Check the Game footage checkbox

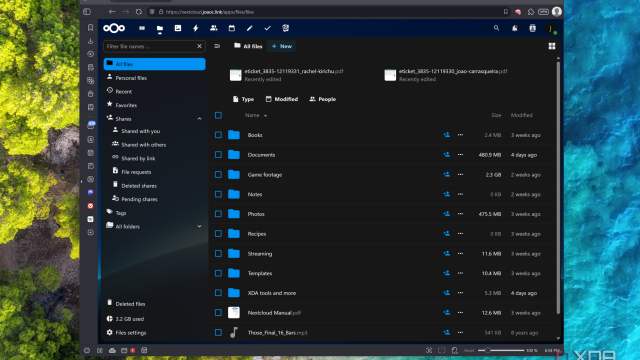218,174
